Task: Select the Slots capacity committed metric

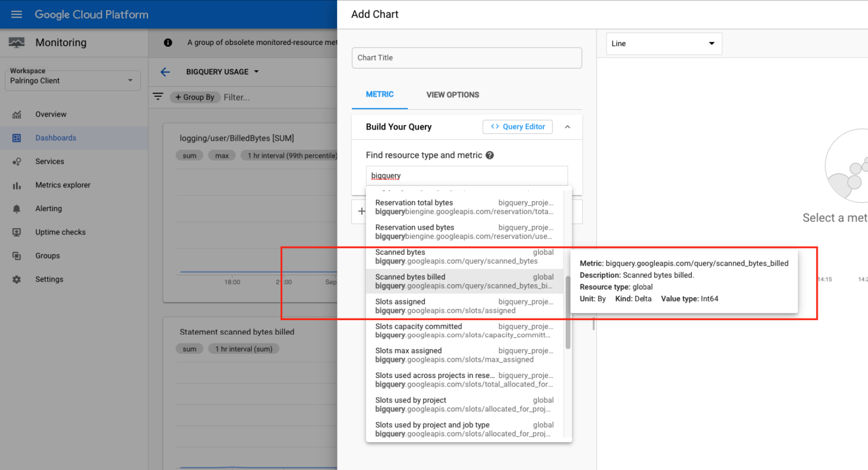Action: [x=465, y=330]
